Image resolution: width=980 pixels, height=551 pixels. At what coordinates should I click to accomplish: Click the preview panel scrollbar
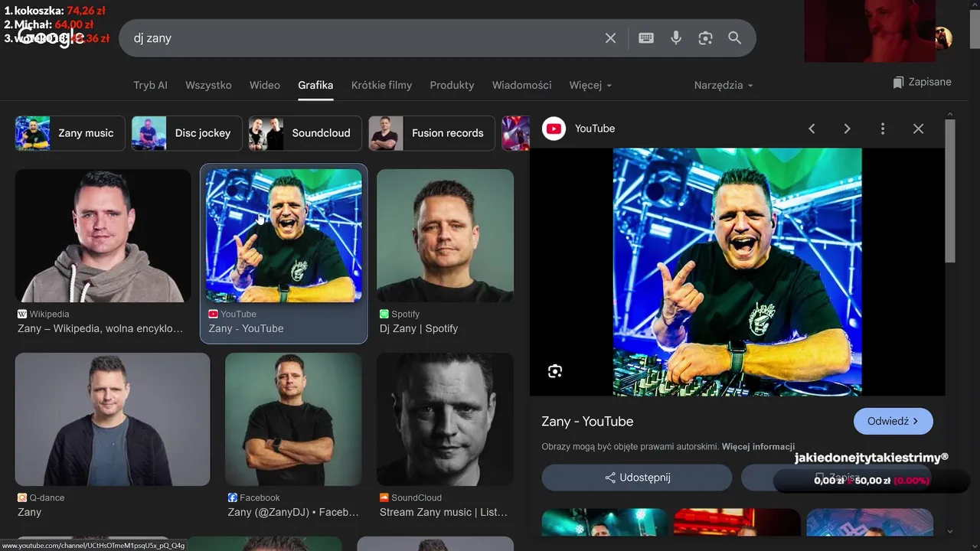[x=950, y=191]
